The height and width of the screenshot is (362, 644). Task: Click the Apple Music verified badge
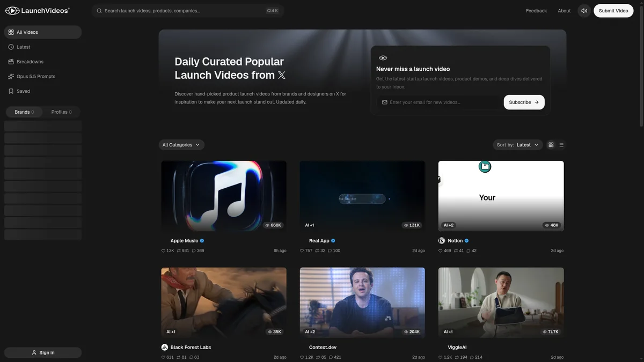pyautogui.click(x=202, y=241)
